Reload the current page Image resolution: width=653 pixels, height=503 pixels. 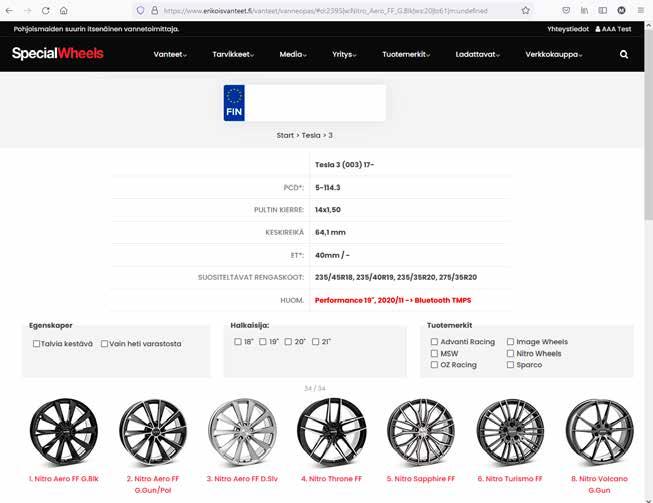point(46,11)
